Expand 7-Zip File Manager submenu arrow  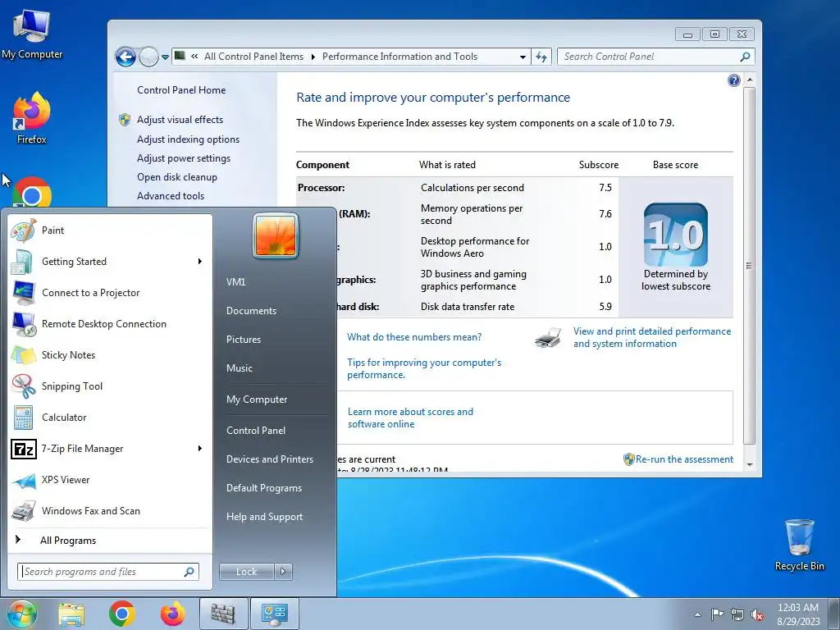(x=200, y=449)
